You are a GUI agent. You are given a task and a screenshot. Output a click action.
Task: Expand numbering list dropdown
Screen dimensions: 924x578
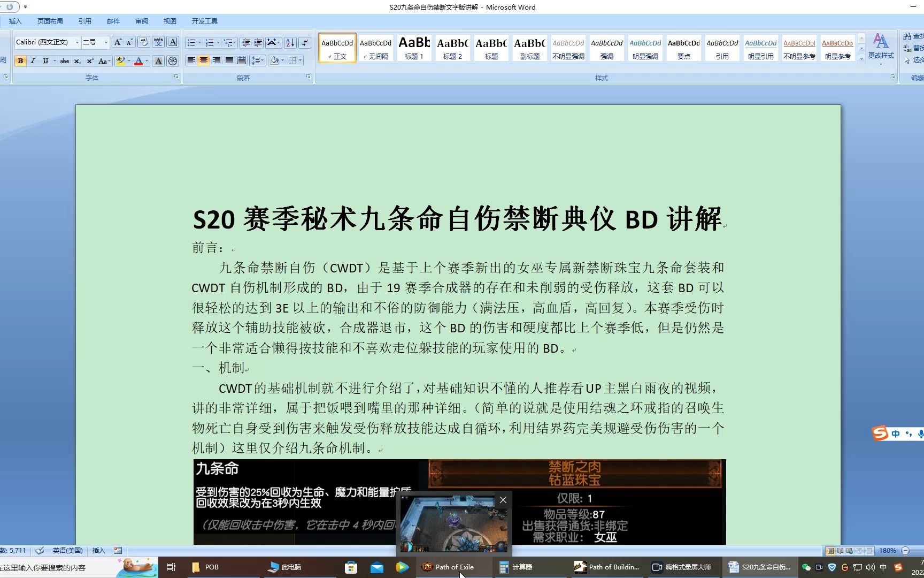point(219,42)
